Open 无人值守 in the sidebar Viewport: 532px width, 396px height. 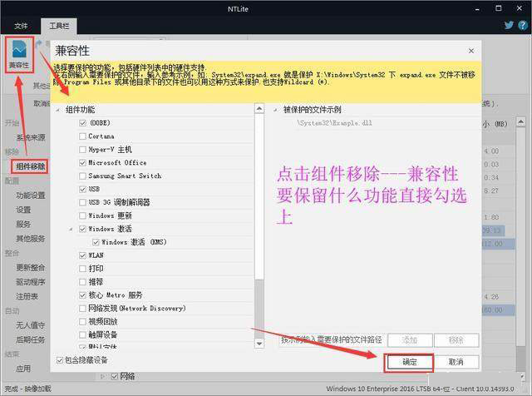(x=31, y=325)
